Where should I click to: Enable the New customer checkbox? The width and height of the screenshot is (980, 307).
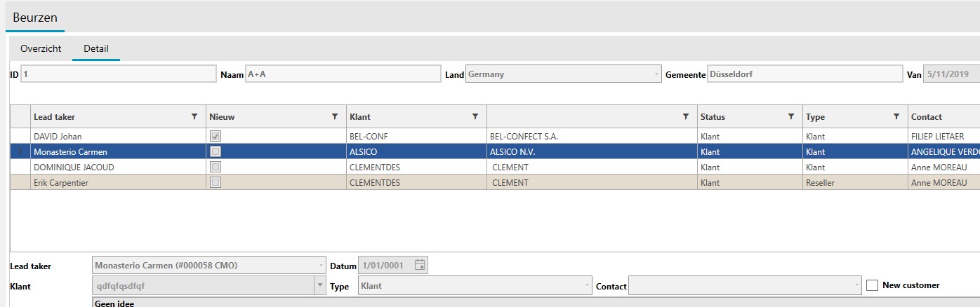pos(873,285)
